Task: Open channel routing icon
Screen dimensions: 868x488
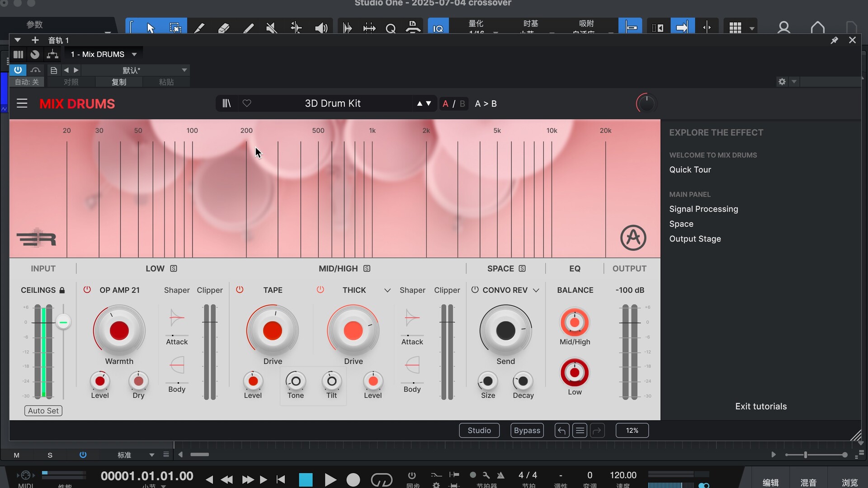Action: coord(52,55)
